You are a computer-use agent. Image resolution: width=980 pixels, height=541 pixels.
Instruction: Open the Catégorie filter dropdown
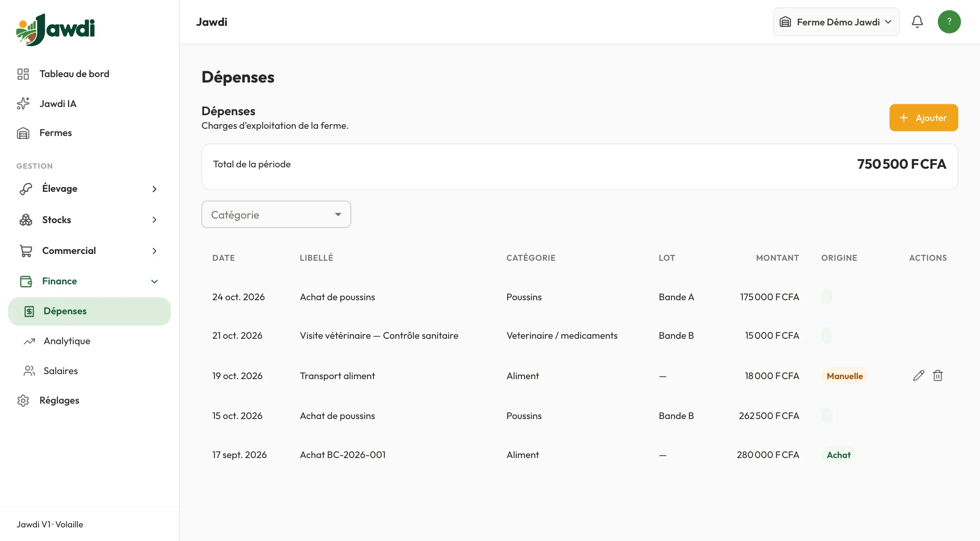point(276,214)
